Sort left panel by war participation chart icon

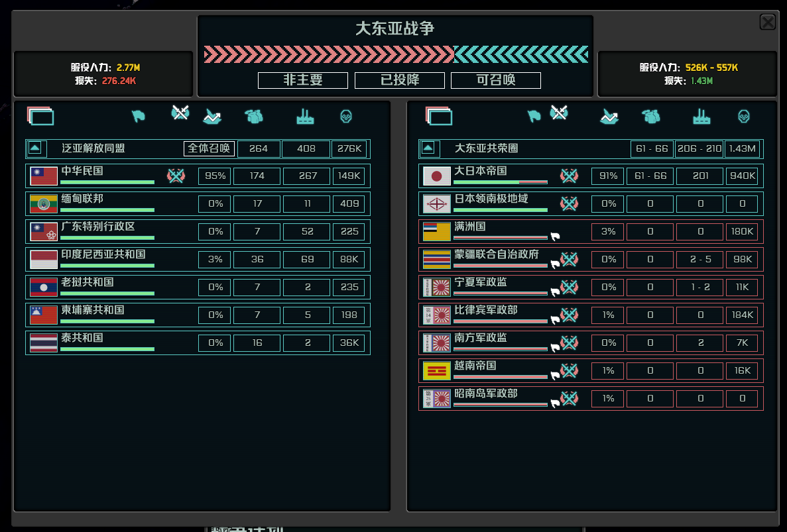pyautogui.click(x=212, y=117)
